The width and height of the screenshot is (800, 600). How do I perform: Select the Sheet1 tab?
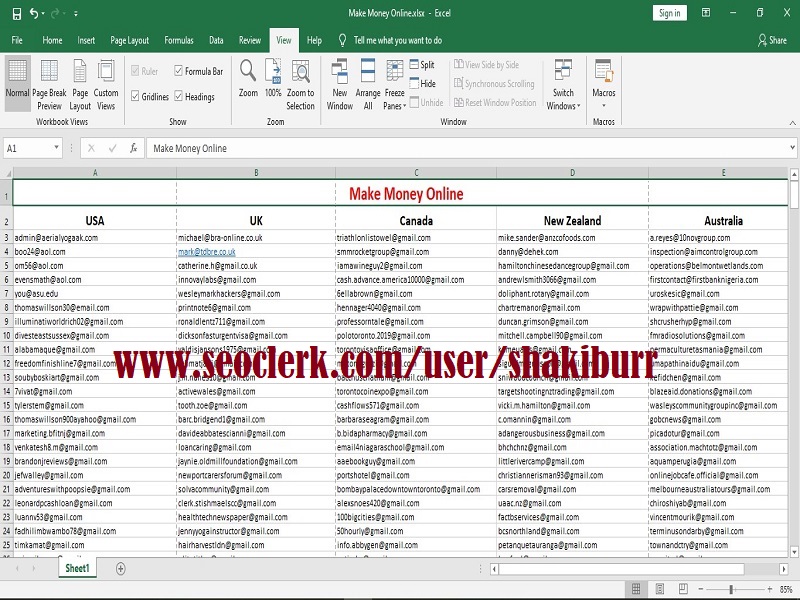pyautogui.click(x=77, y=568)
